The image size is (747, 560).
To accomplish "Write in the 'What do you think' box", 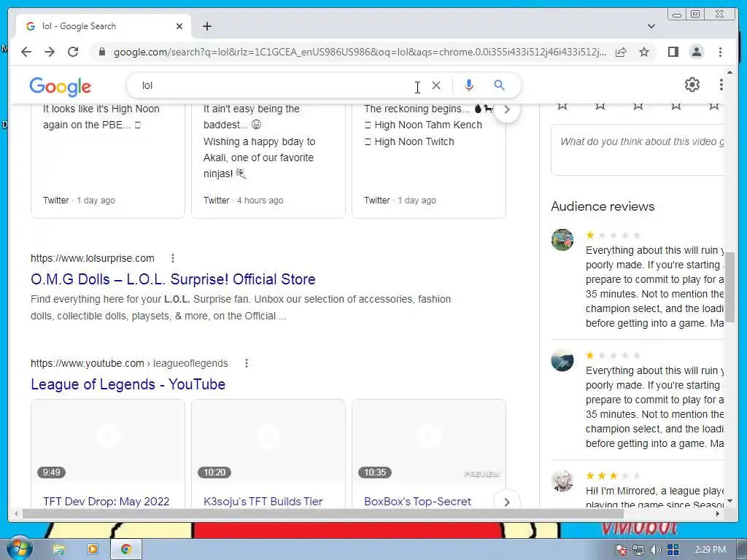I will 638,149.
